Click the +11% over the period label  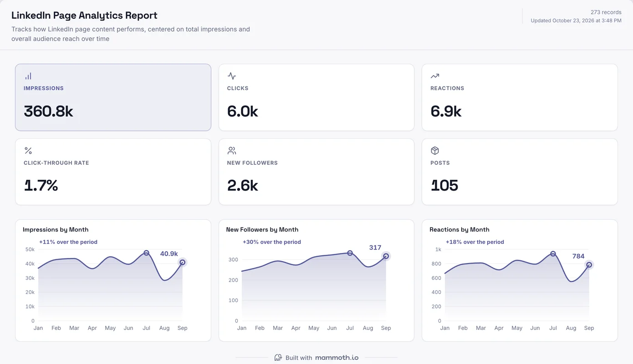click(68, 242)
